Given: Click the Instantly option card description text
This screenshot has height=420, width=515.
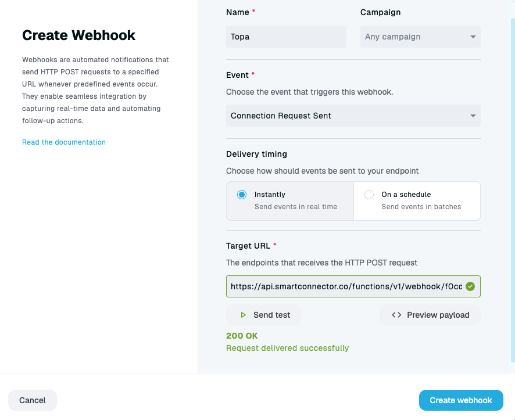Looking at the screenshot, I should pos(296,207).
